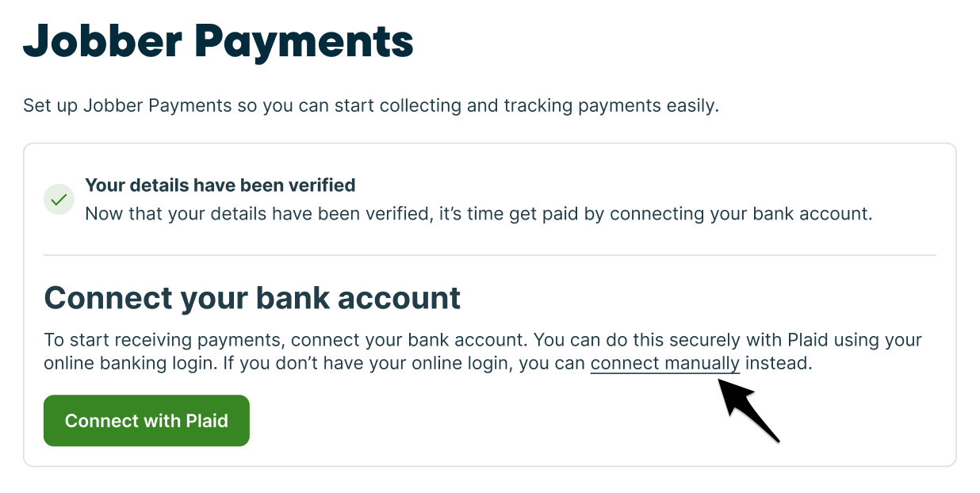Image resolution: width=980 pixels, height=493 pixels.
Task: Click the green verified checkmark icon
Action: (58, 200)
